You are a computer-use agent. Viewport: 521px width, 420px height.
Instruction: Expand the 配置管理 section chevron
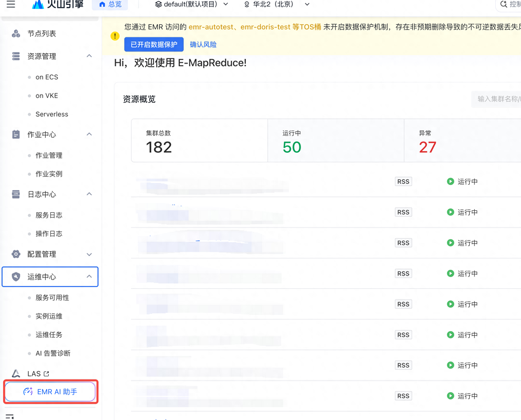[89, 254]
